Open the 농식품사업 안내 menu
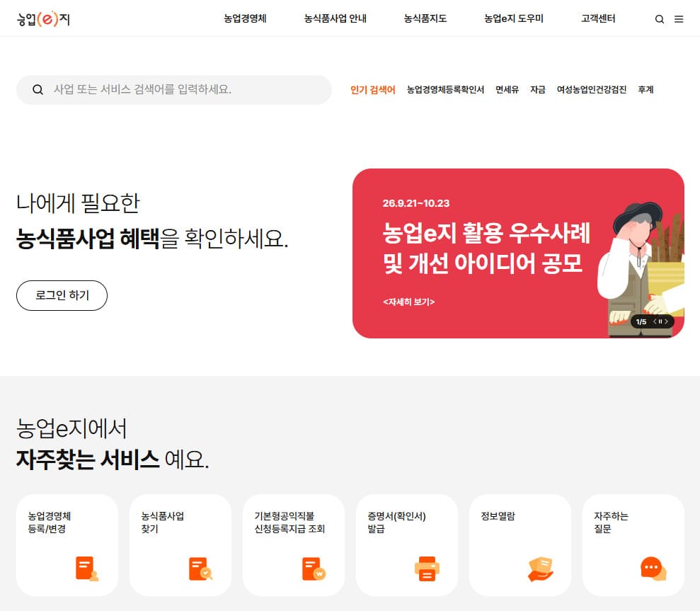Viewport: 700px width, 611px height. coord(335,18)
